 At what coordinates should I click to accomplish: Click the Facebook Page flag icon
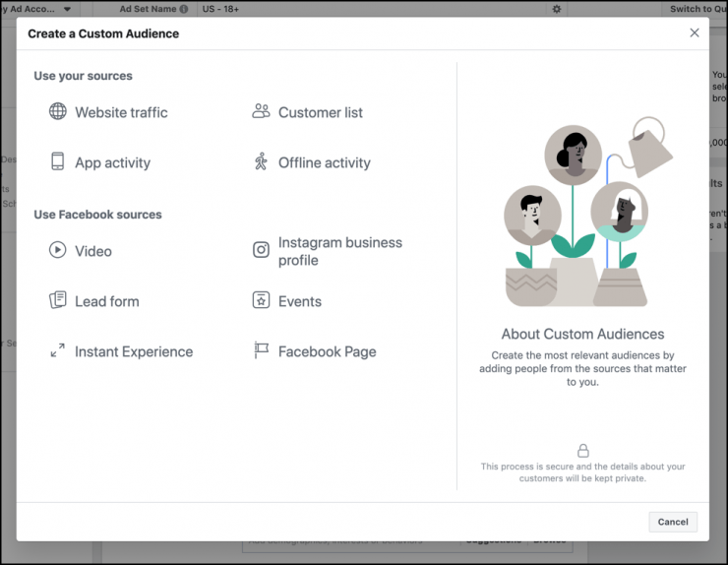tap(261, 350)
